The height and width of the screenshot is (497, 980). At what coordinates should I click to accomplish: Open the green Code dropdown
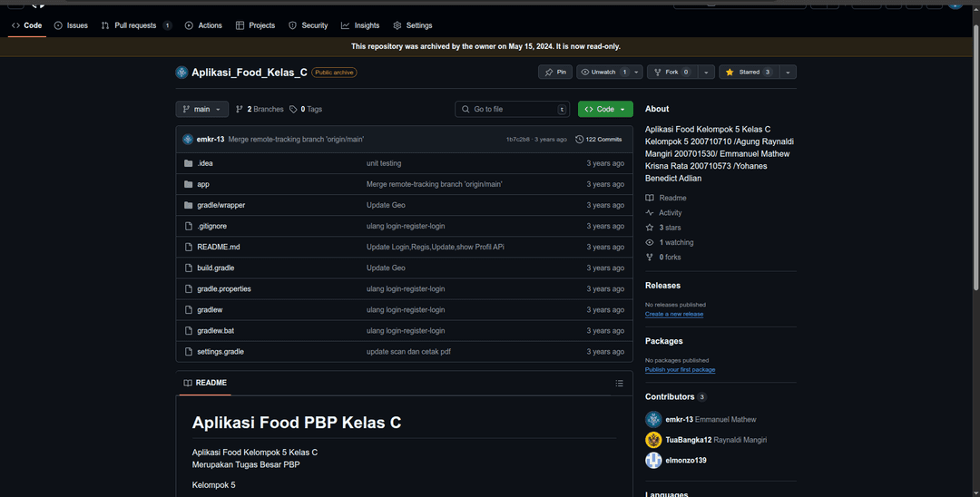(x=605, y=109)
